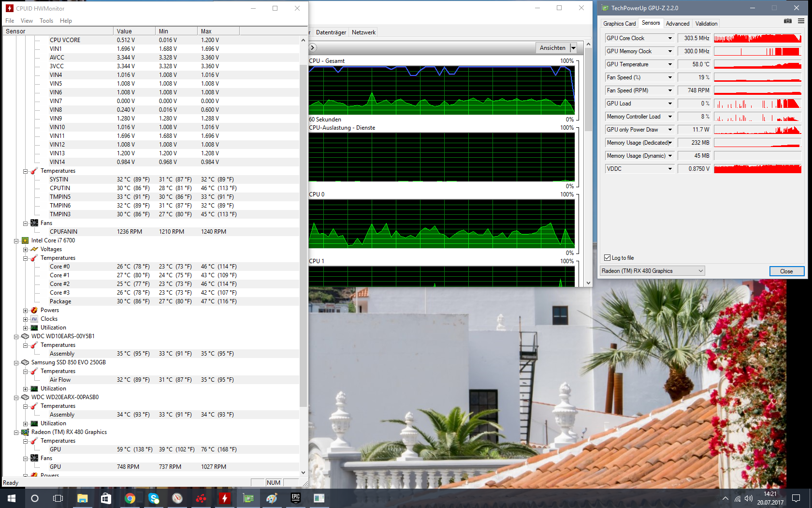Open Skype from the taskbar

[x=153, y=498]
